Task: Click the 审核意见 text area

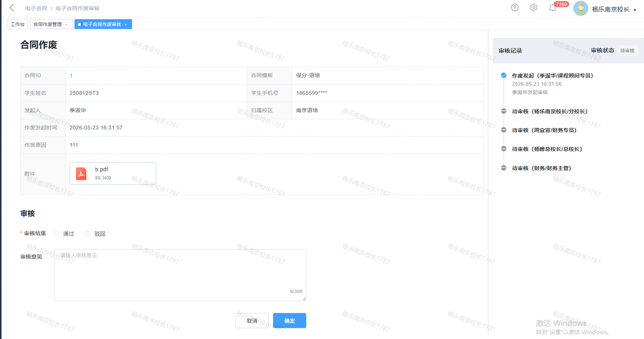Action: (180, 275)
